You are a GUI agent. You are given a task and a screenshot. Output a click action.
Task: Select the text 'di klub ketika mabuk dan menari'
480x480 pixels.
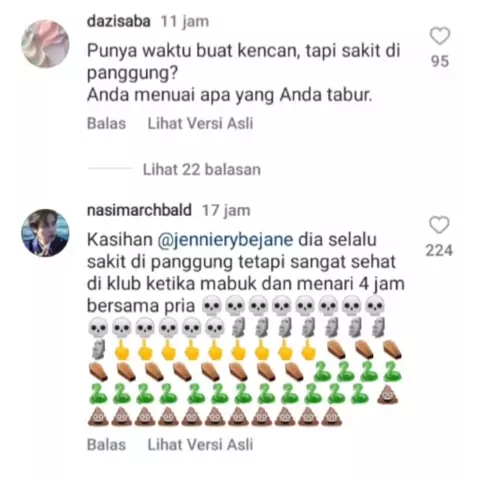coord(220,284)
